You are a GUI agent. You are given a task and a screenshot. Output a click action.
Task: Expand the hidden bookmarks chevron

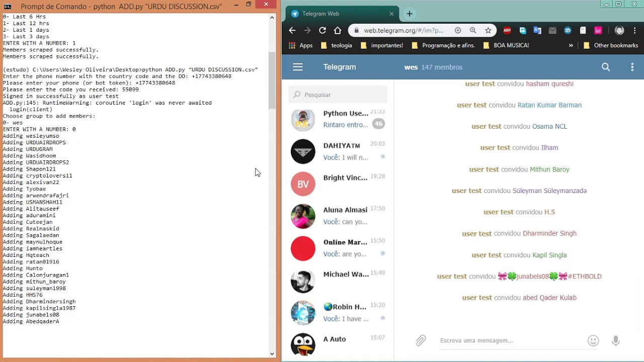pos(571,45)
